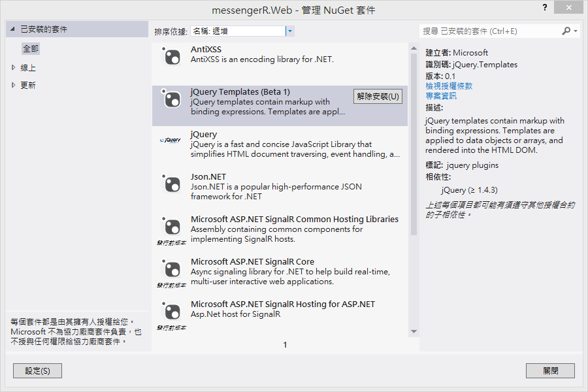The image size is (588, 392).
Task: Click the jQuery (≥ 1.4.3) dependency text
Action: click(469, 190)
